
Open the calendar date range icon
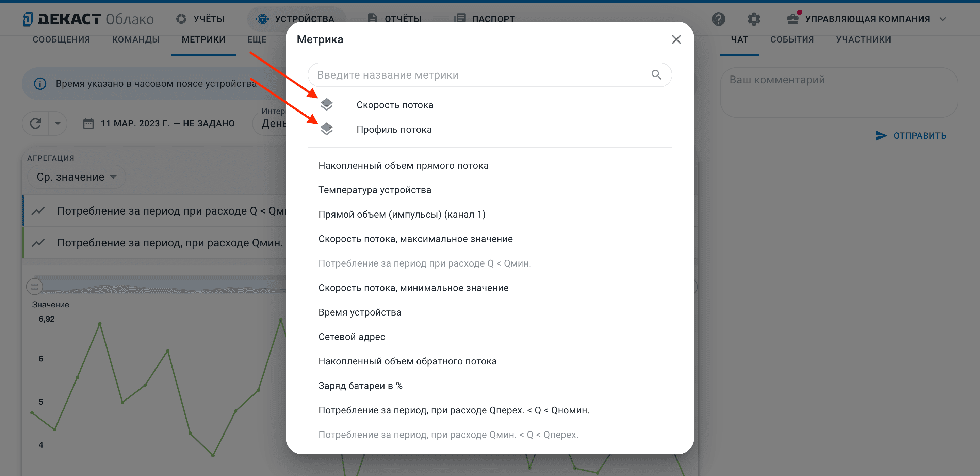[x=88, y=123]
